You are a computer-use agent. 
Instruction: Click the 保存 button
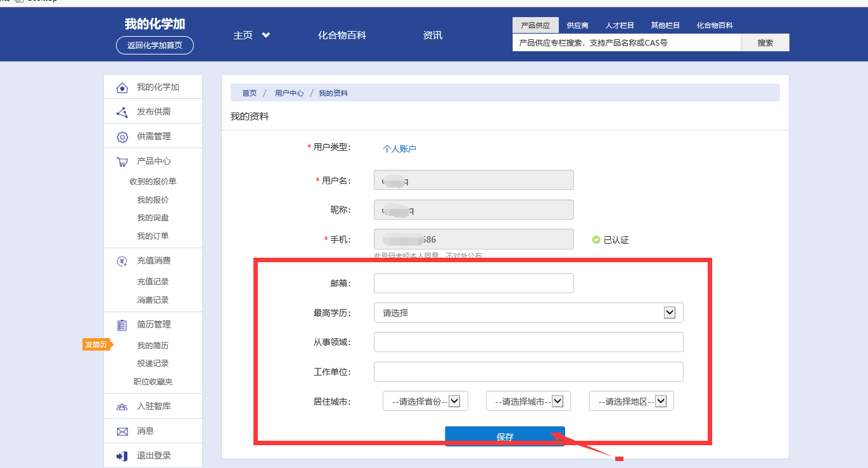(x=505, y=436)
